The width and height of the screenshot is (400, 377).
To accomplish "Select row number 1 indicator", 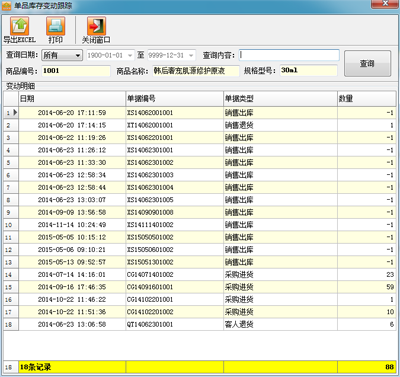I will point(11,113).
